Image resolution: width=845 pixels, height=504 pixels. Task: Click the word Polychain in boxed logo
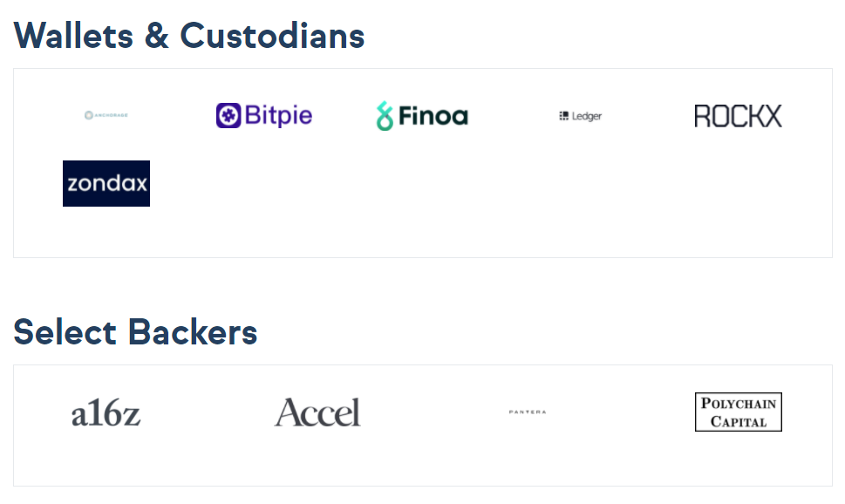click(x=739, y=403)
